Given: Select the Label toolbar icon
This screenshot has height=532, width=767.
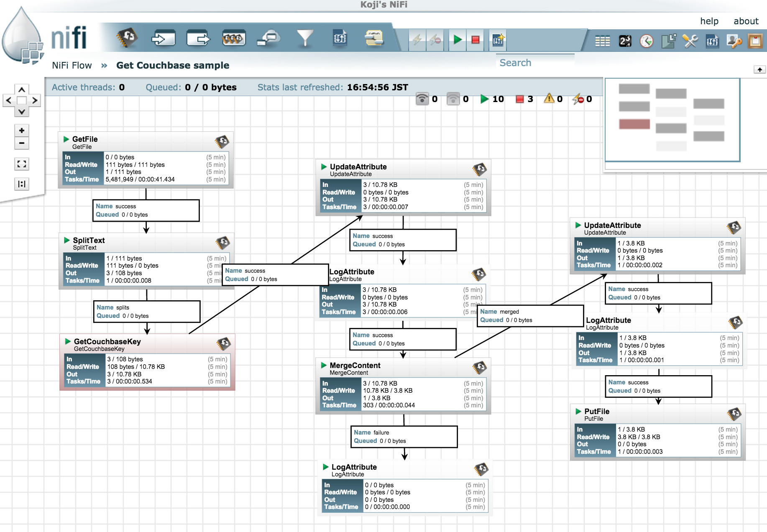Looking at the screenshot, I should click(x=374, y=38).
